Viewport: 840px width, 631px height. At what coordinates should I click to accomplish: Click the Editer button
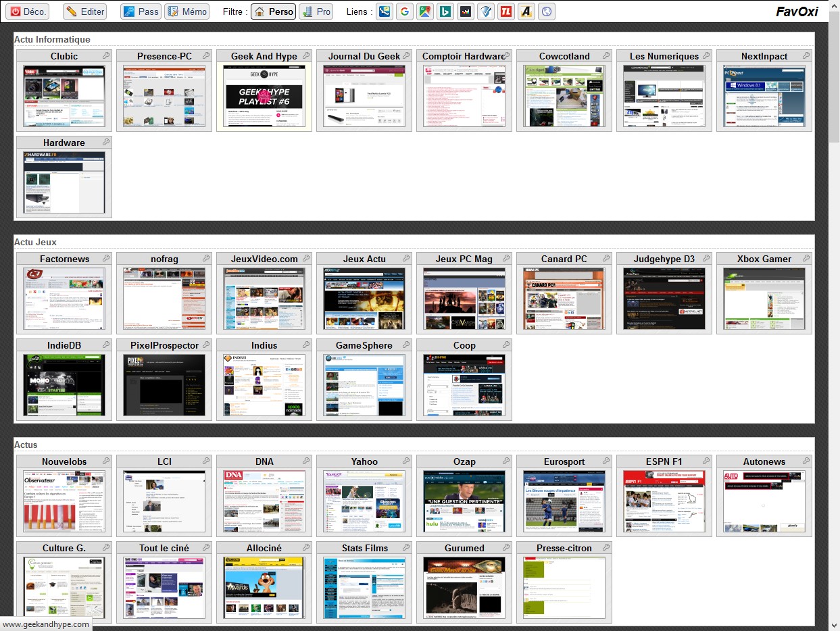[x=85, y=11]
